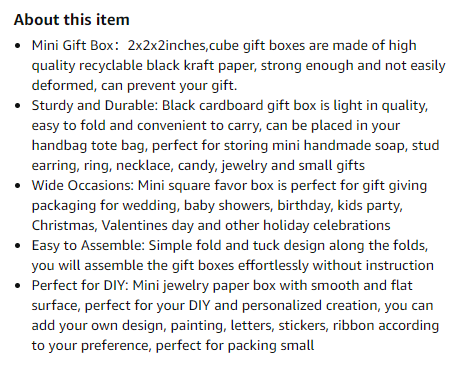Click the first bullet point marker
Viewport: 473px width, 371px height.
pyautogui.click(x=18, y=46)
